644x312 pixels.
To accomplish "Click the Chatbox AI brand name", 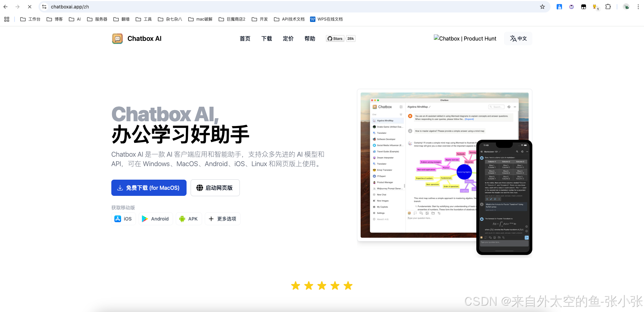I will [x=144, y=38].
